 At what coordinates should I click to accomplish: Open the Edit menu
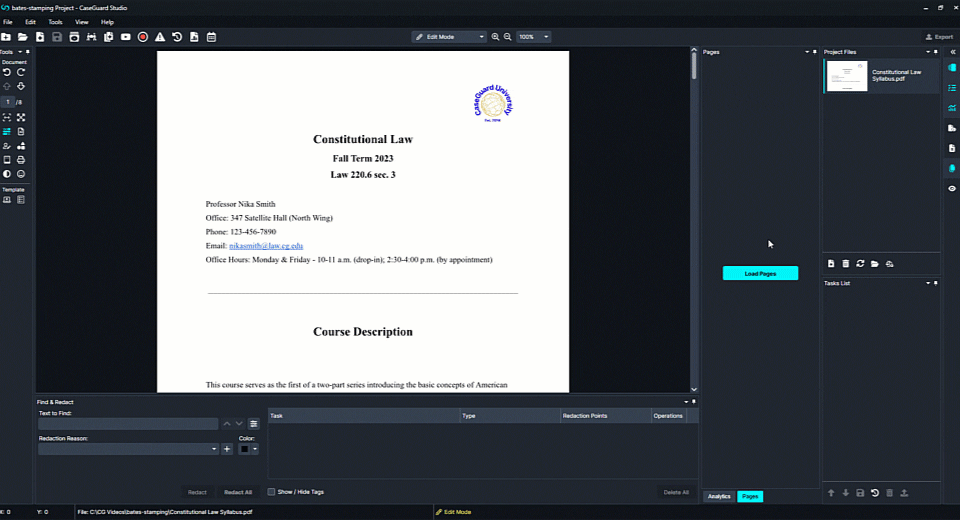pos(31,22)
